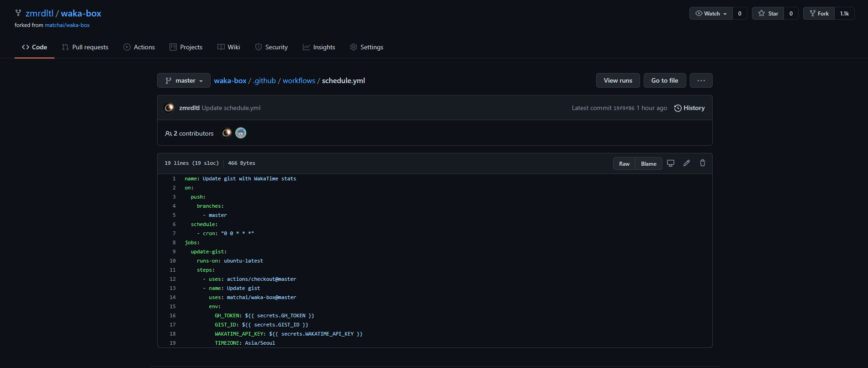Open the zmrdltl user link in title
This screenshot has width=868, height=368.
tap(39, 13)
